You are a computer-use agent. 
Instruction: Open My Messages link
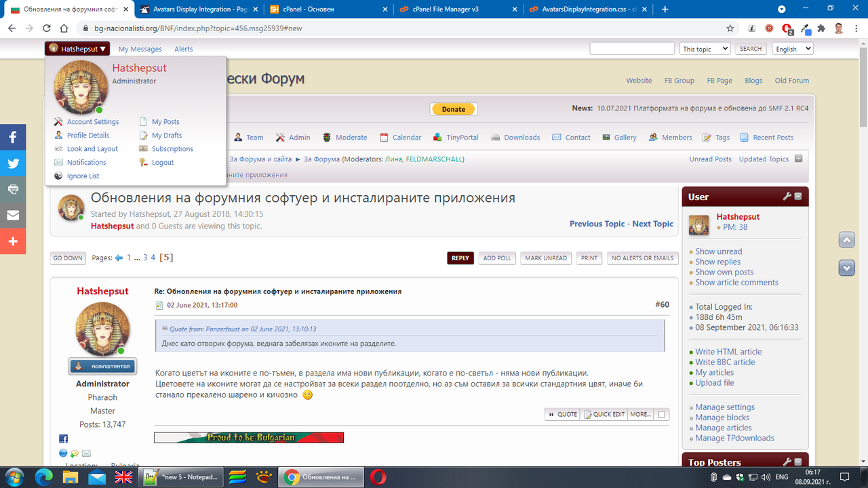tap(140, 49)
